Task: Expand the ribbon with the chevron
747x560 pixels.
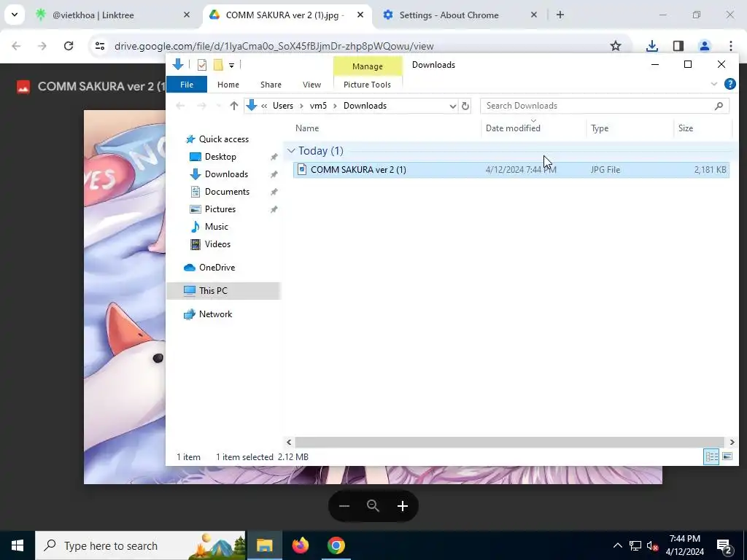Action: coord(713,85)
